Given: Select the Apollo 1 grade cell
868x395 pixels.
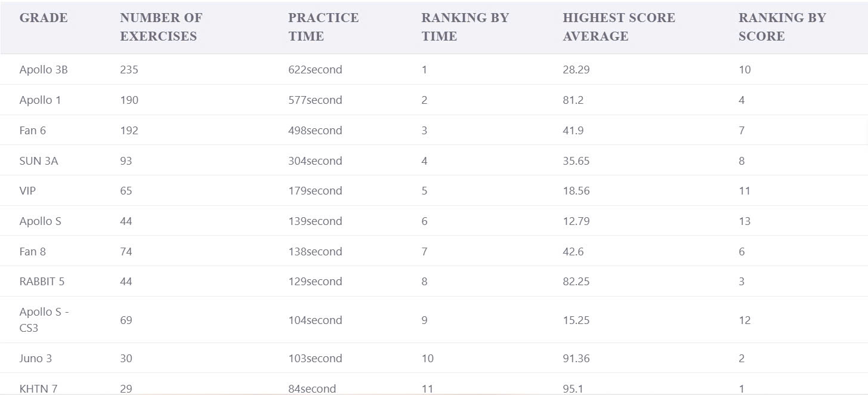Looking at the screenshot, I should (x=40, y=100).
